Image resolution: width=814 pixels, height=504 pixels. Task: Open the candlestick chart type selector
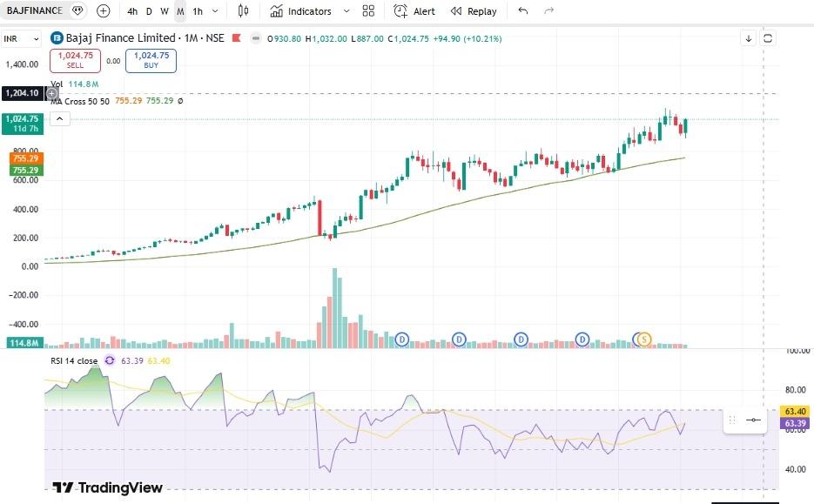click(243, 11)
